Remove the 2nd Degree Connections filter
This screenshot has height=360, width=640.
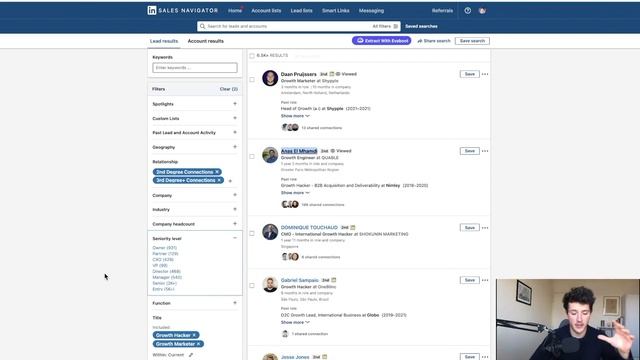click(x=217, y=172)
